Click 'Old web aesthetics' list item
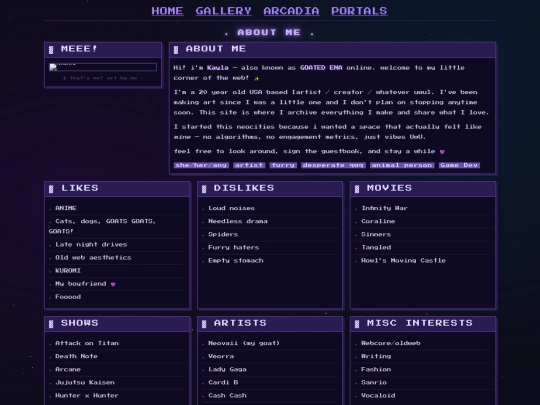This screenshot has width=540, height=405. click(x=93, y=258)
